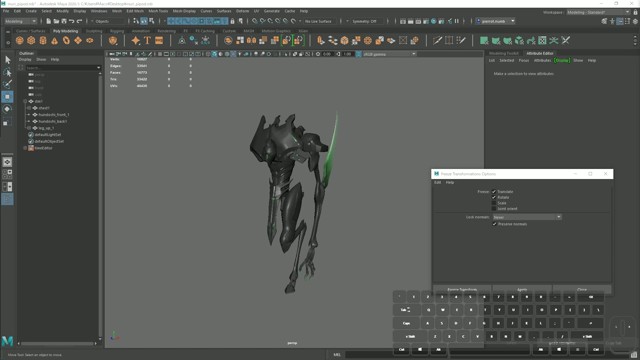Click the Outliner horizontal scrollbar
Viewport: 640px width, 360px height.
pos(57,344)
